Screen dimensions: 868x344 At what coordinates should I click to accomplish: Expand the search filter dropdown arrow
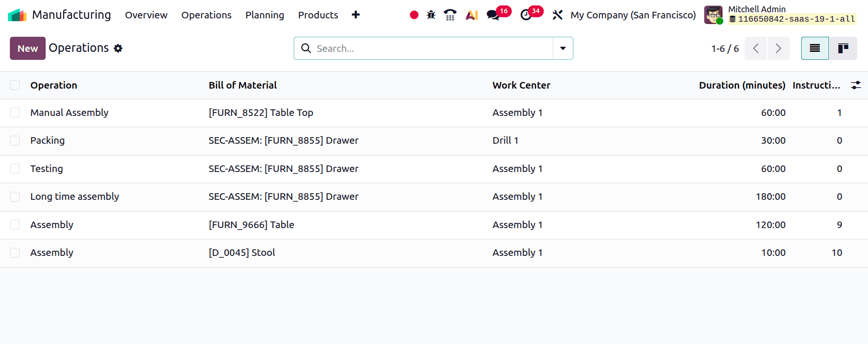click(563, 48)
